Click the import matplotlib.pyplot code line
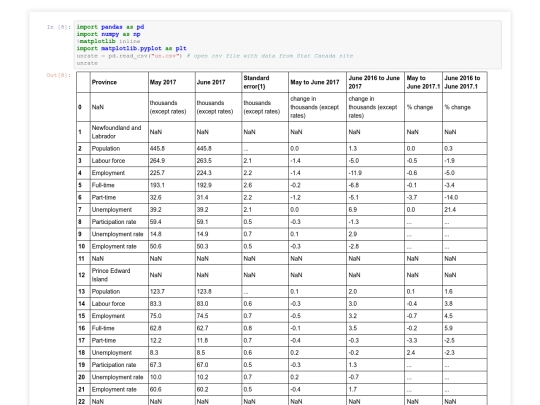The width and height of the screenshot is (540, 405). tap(132, 48)
